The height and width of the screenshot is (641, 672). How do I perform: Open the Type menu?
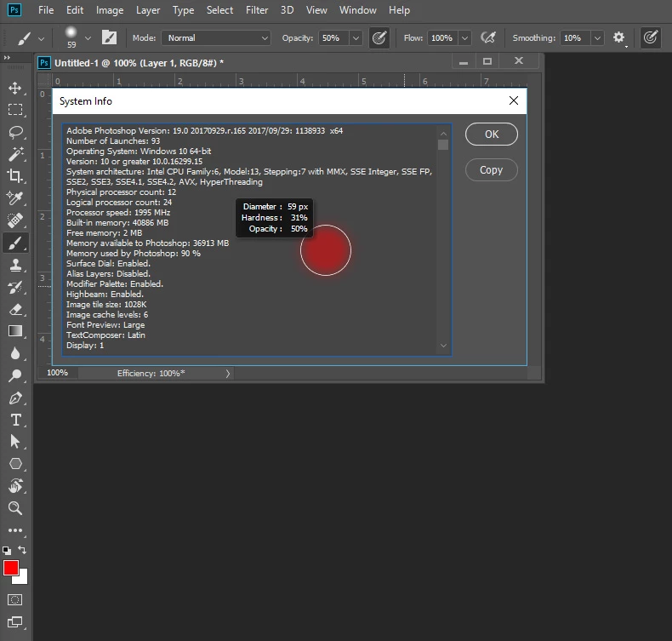[x=183, y=10]
